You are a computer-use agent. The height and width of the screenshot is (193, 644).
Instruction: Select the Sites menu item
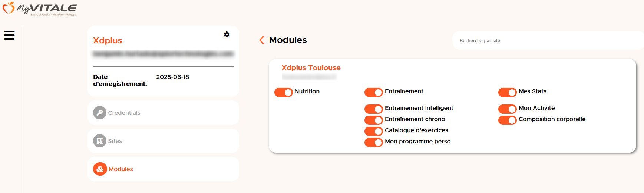coord(163,141)
